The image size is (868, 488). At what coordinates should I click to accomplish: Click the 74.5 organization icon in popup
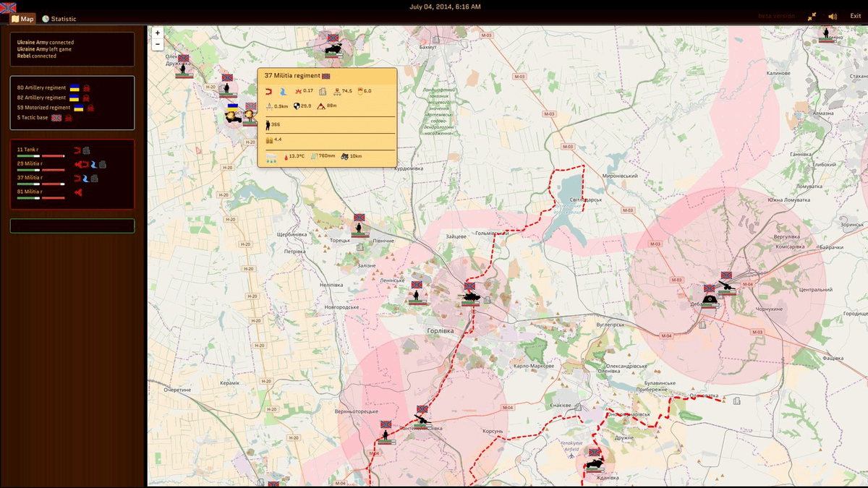(x=336, y=91)
